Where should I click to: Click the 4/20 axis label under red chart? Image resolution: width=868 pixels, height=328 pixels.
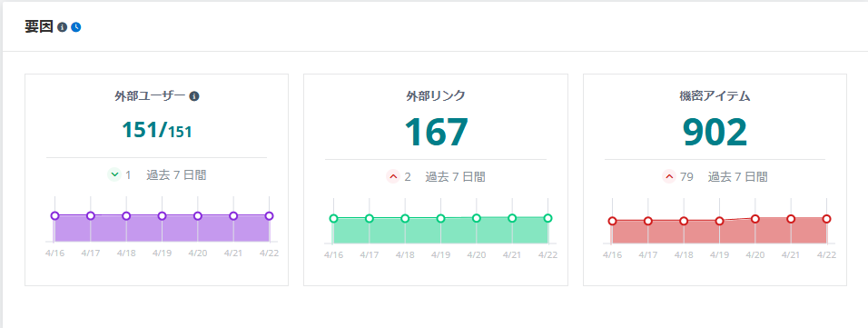[x=755, y=255]
